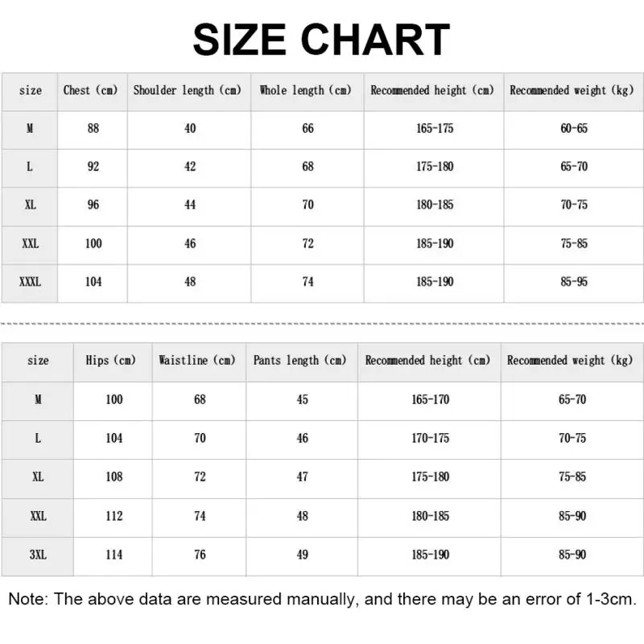Click the Shoulder length (cm) header
644x644 pixels.
click(188, 90)
